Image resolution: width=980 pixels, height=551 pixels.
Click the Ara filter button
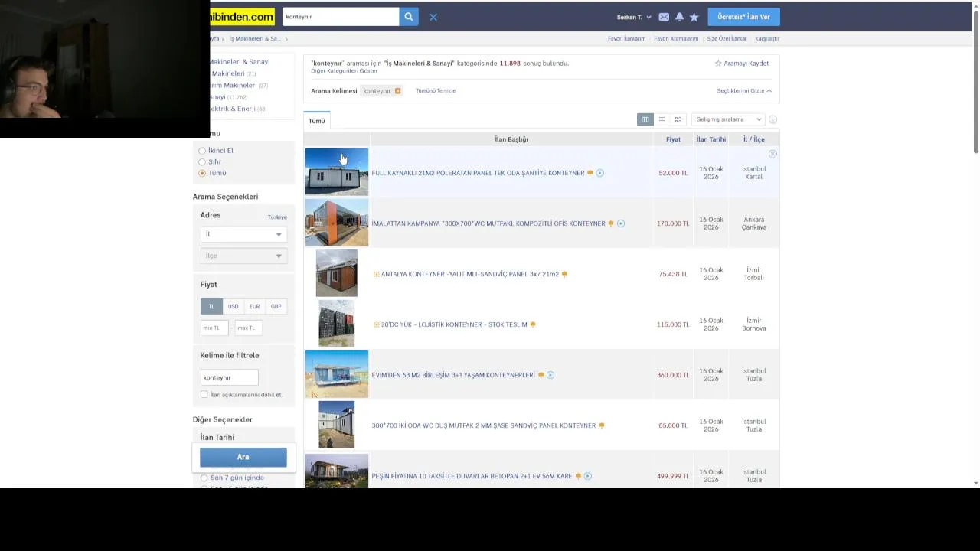(x=243, y=457)
